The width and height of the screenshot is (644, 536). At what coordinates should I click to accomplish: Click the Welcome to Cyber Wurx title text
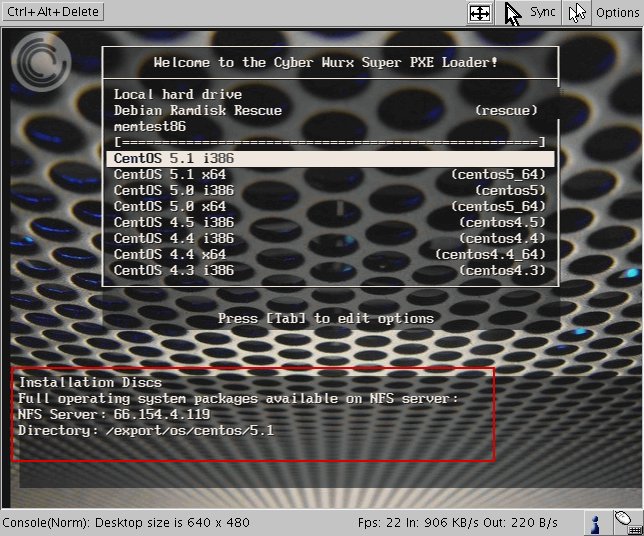(x=325, y=62)
